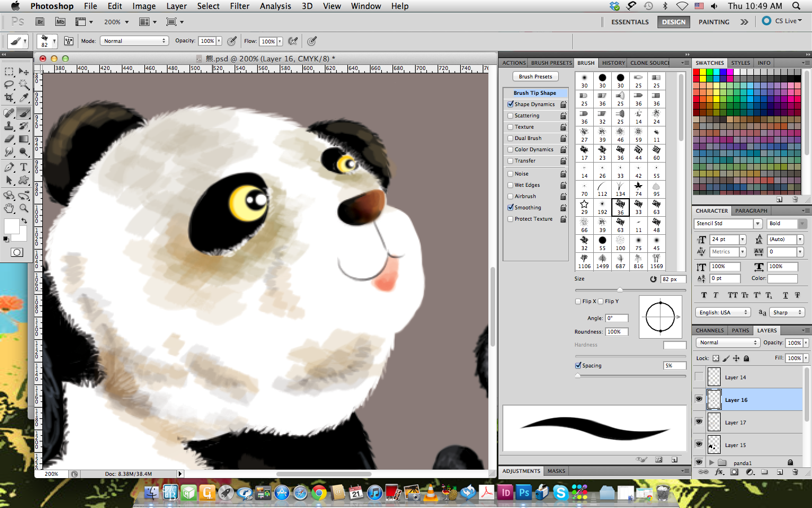Switch to the Channels tab

tap(709, 331)
